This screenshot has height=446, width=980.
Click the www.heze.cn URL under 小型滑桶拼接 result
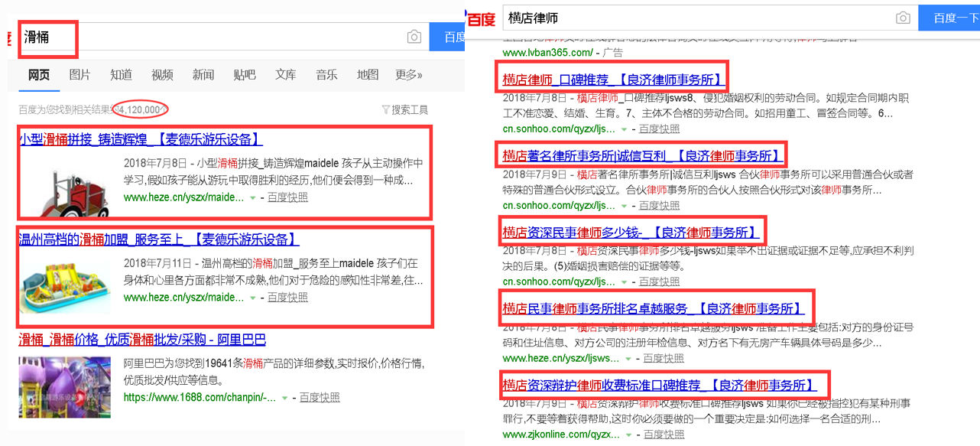pos(183,197)
